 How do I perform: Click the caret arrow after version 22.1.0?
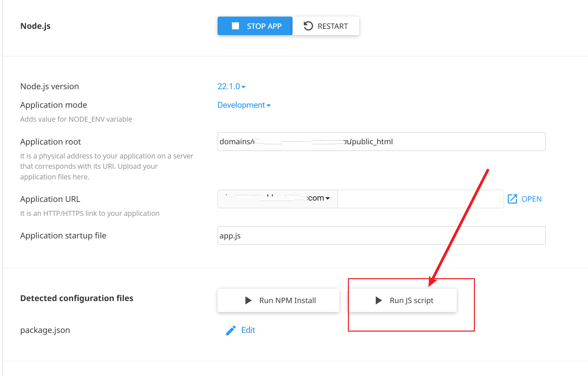pos(243,87)
